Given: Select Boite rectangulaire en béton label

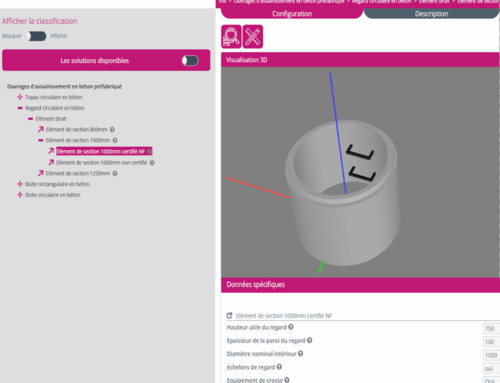Looking at the screenshot, I should point(57,184).
